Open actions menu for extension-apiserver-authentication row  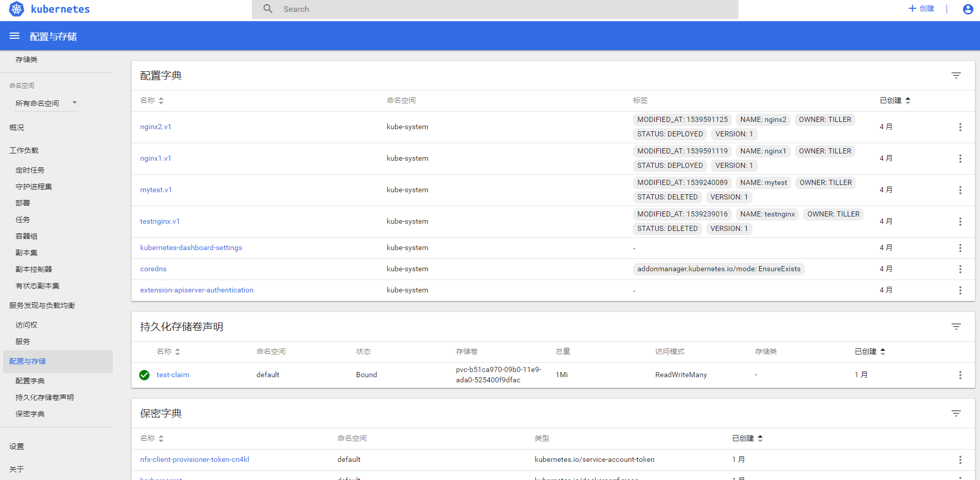pyautogui.click(x=960, y=290)
